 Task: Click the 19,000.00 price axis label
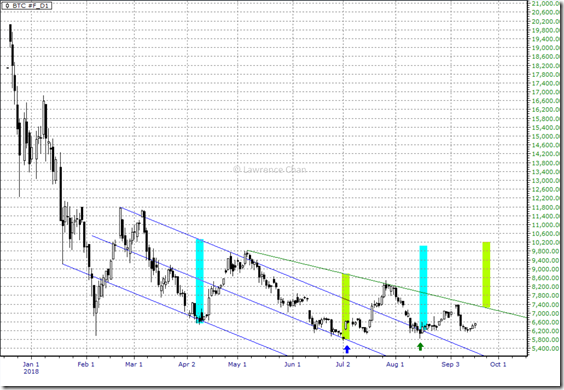coord(546,48)
